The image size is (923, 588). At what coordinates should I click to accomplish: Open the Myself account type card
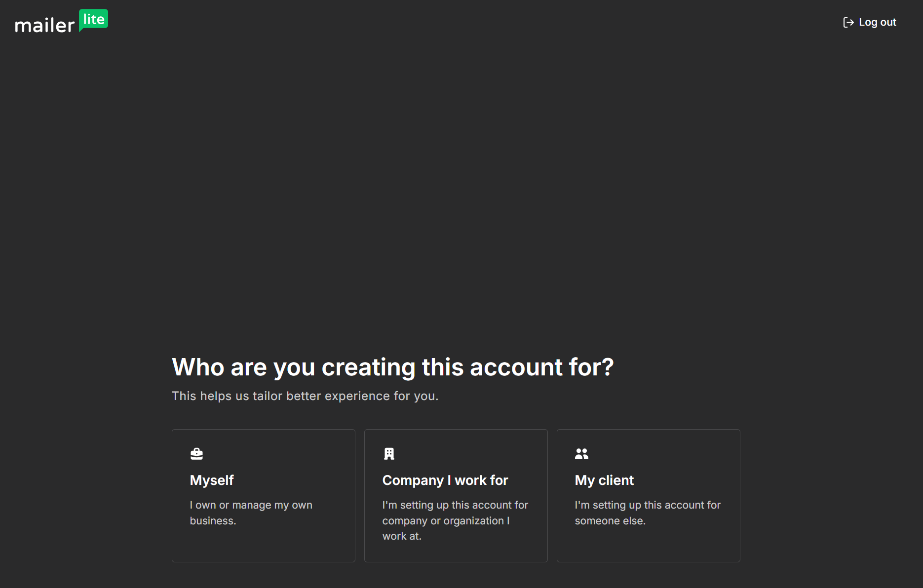[263, 495]
